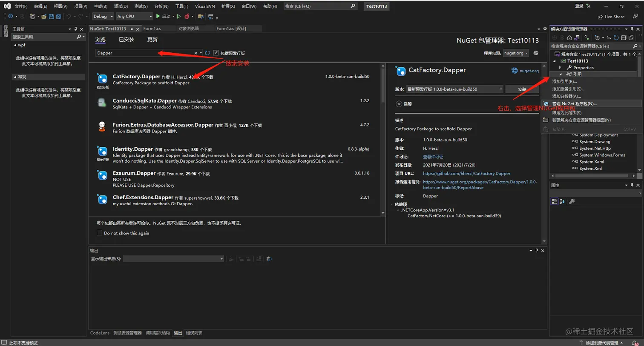
Task: Click the 添加到源代码管理 status bar button
Action: pyautogui.click(x=602, y=343)
